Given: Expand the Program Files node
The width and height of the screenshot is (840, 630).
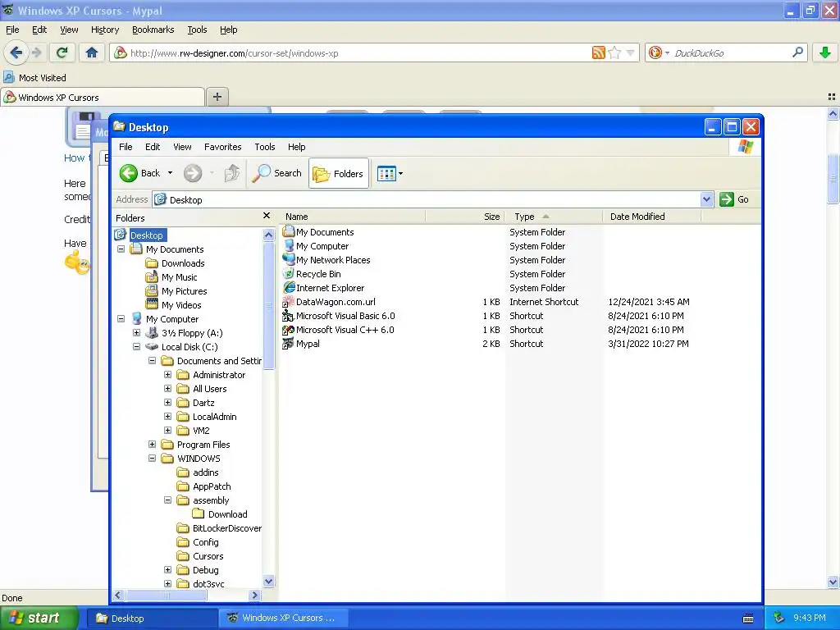Looking at the screenshot, I should click(152, 444).
